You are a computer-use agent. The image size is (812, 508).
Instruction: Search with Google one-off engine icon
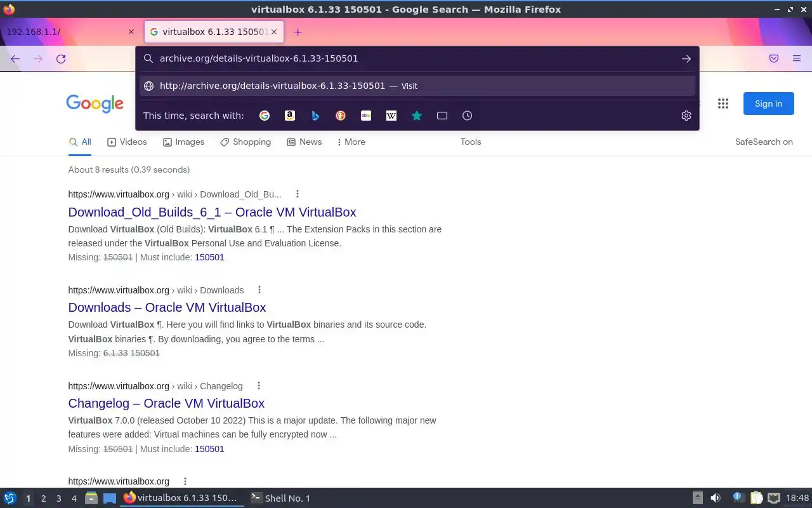pyautogui.click(x=265, y=116)
